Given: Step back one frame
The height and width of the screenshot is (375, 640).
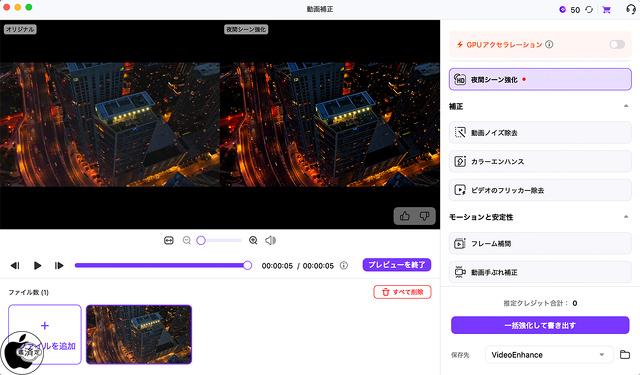Looking at the screenshot, I should point(15,266).
